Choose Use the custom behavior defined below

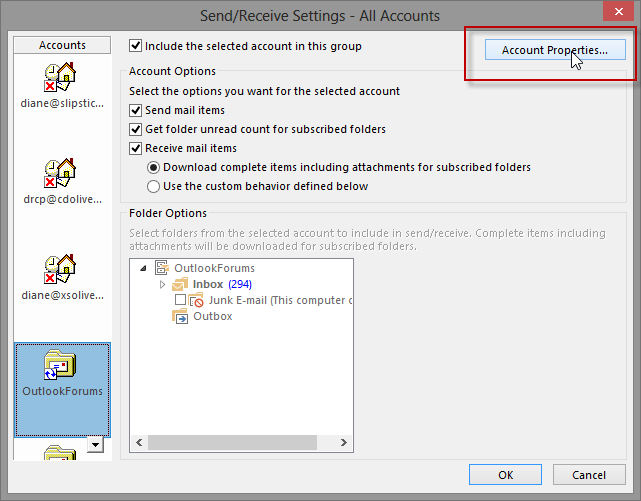(153, 186)
